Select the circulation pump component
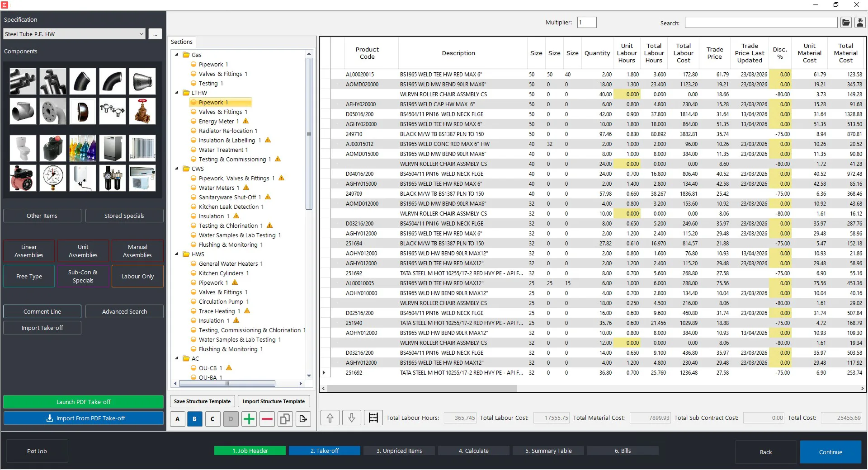 tap(23, 178)
